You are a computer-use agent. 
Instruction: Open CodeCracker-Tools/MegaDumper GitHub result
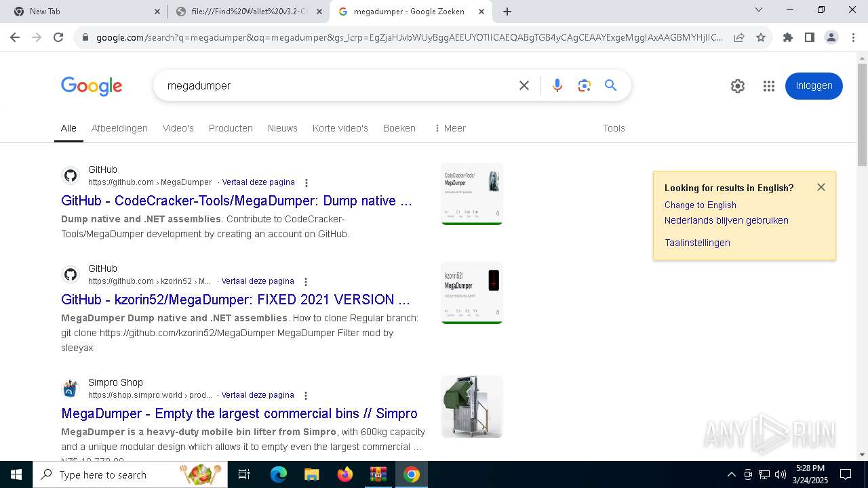(x=237, y=201)
